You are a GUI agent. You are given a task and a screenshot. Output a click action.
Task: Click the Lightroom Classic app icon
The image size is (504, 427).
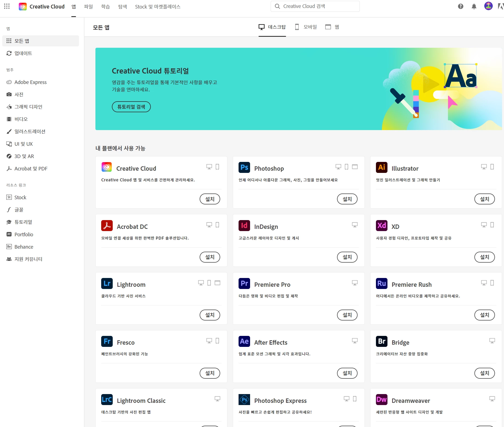[107, 400]
